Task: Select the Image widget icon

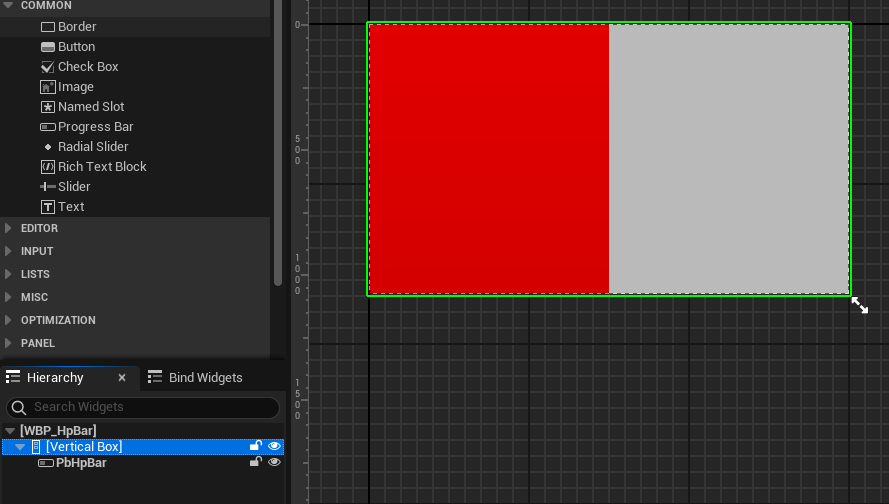Action: click(48, 87)
